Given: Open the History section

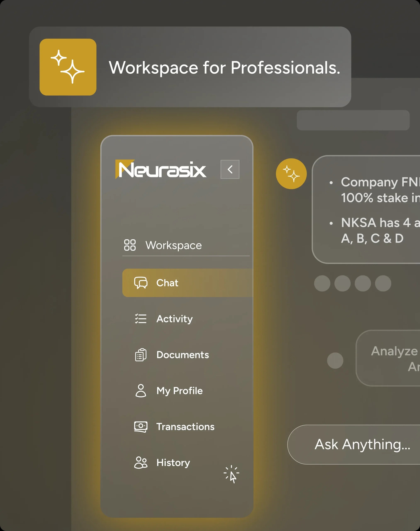Looking at the screenshot, I should point(173,462).
